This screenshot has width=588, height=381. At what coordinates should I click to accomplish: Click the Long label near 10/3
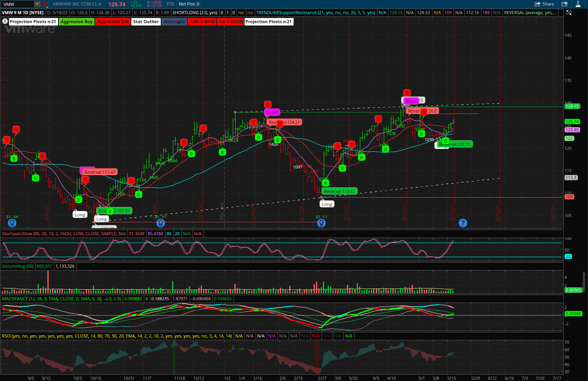pos(80,215)
